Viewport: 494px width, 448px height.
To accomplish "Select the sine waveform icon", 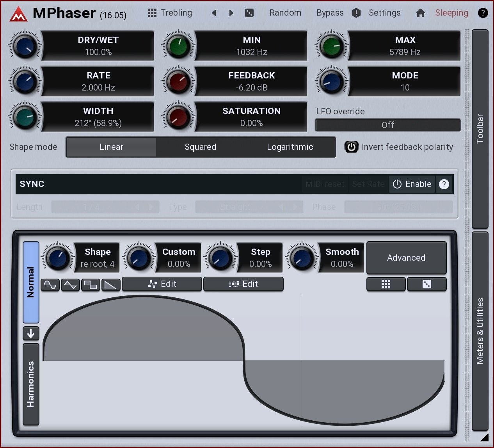I will [x=50, y=285].
